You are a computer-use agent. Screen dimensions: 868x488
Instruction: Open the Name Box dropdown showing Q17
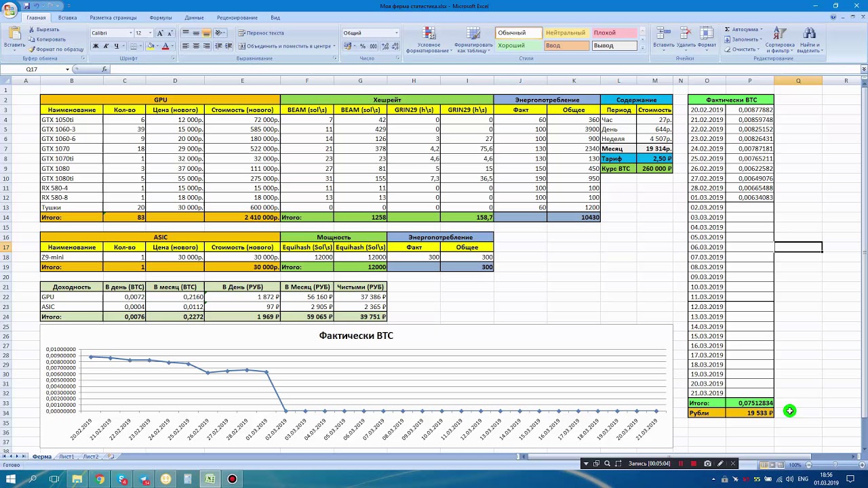point(67,69)
